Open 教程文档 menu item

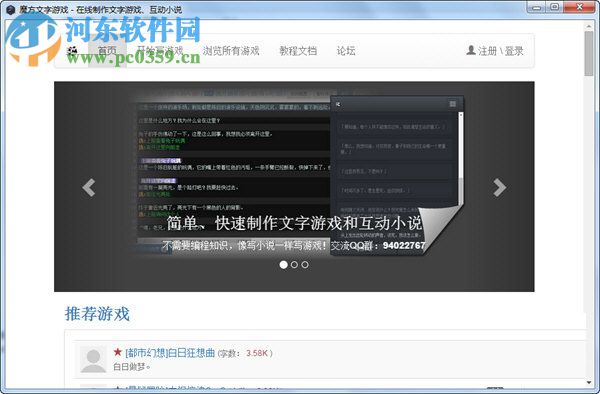click(x=298, y=51)
